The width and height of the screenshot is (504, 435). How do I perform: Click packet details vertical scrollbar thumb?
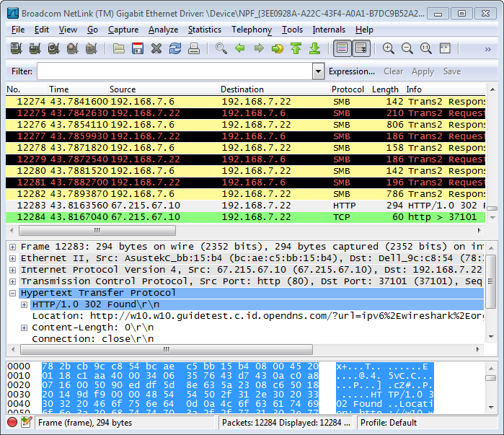tap(491, 281)
